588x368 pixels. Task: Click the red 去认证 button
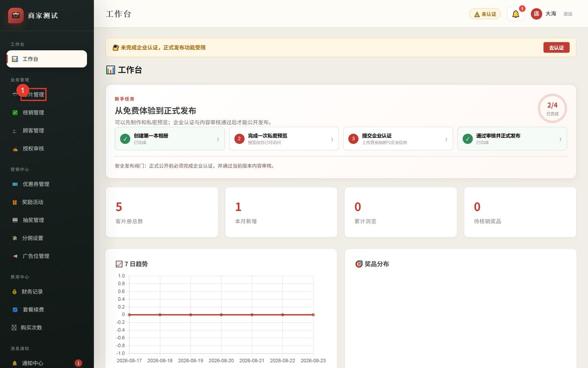click(x=556, y=47)
